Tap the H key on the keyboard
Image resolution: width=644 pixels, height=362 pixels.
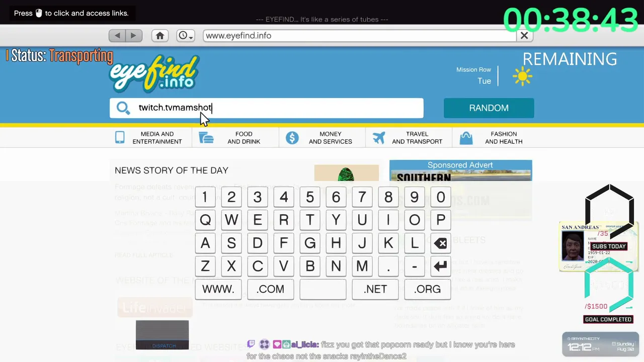pos(336,243)
